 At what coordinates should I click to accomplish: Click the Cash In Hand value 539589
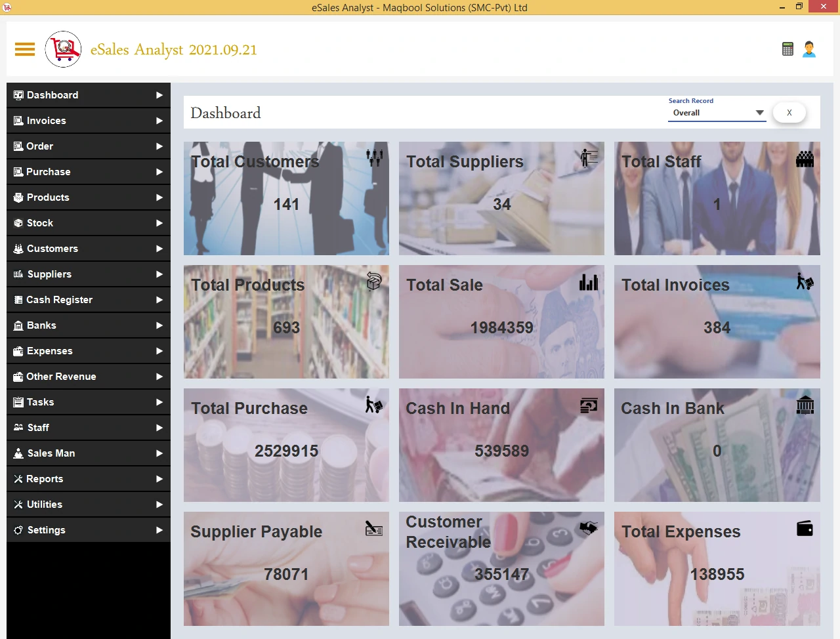[502, 451]
